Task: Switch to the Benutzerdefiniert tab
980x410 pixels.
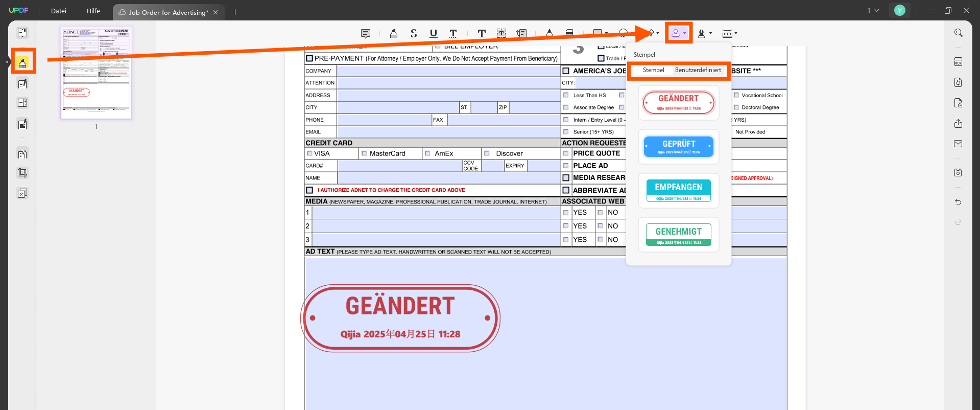Action: pyautogui.click(x=698, y=70)
